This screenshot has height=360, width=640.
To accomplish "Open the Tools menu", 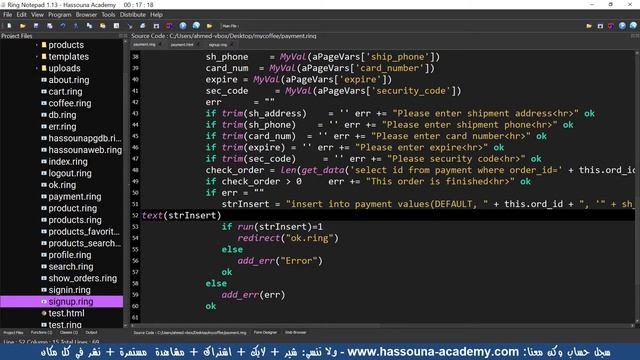I will 108,15.
